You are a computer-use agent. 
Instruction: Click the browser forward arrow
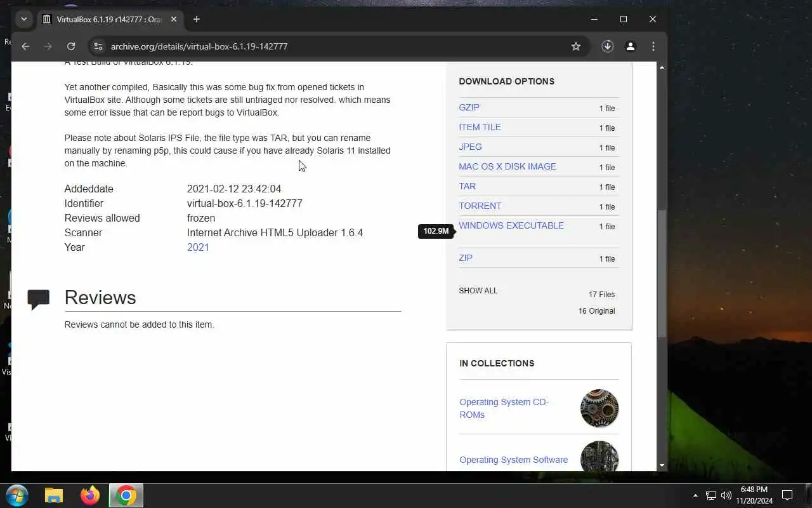point(48,46)
